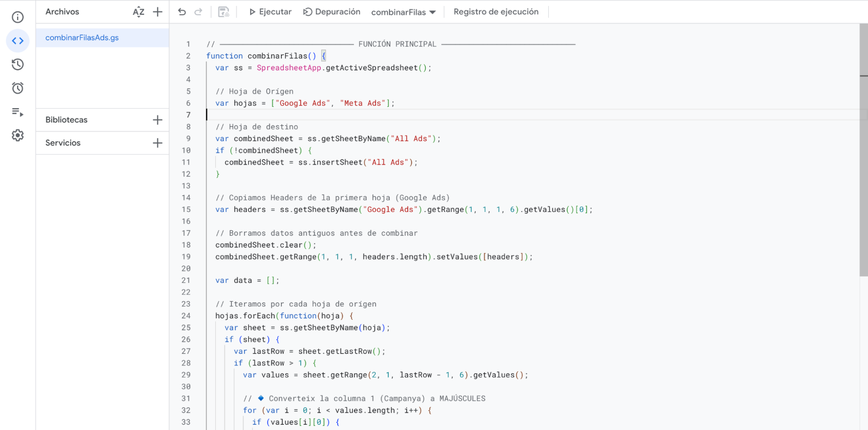
Task: Run the script with Ejecutar
Action: 270,12
